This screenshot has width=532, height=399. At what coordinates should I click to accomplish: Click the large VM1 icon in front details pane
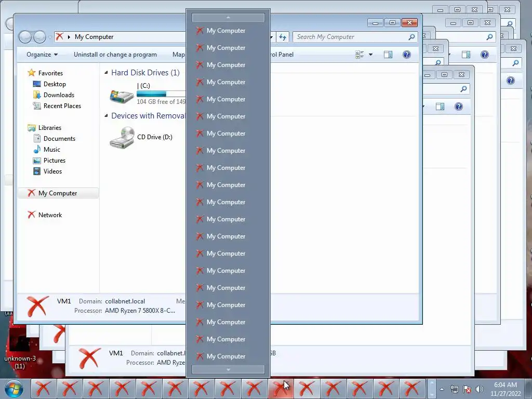[37, 306]
